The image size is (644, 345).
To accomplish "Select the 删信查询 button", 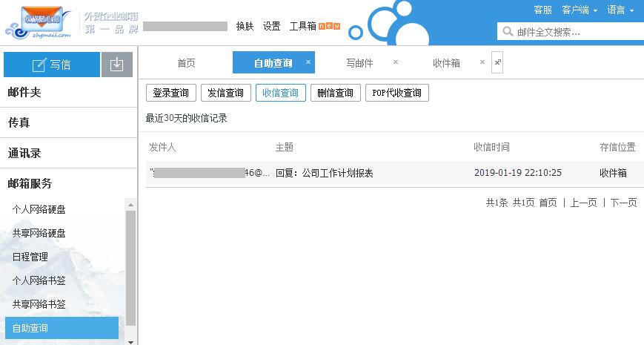I will click(x=335, y=93).
